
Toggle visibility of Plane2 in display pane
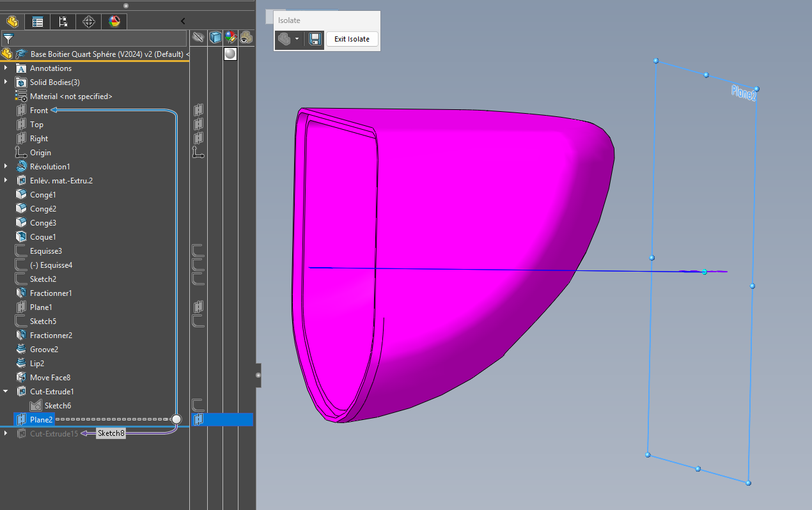[198, 420]
